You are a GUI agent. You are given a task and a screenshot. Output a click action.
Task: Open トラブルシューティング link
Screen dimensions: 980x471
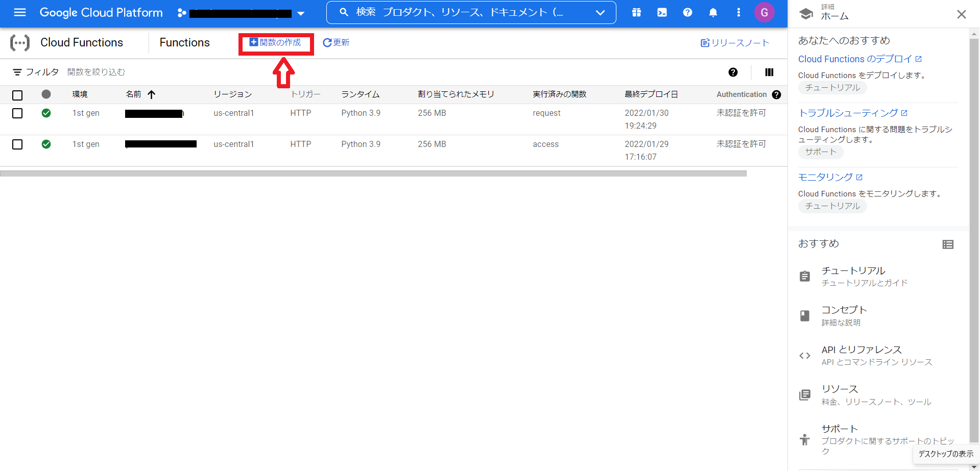(853, 113)
